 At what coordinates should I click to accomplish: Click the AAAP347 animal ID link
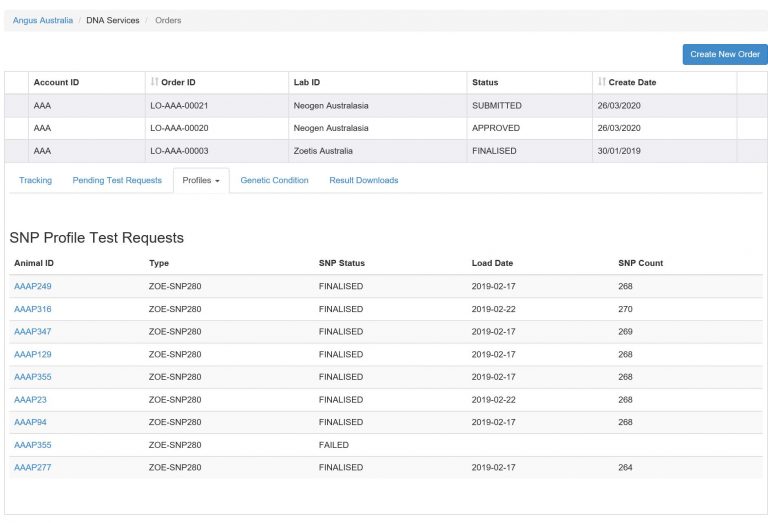click(x=33, y=332)
